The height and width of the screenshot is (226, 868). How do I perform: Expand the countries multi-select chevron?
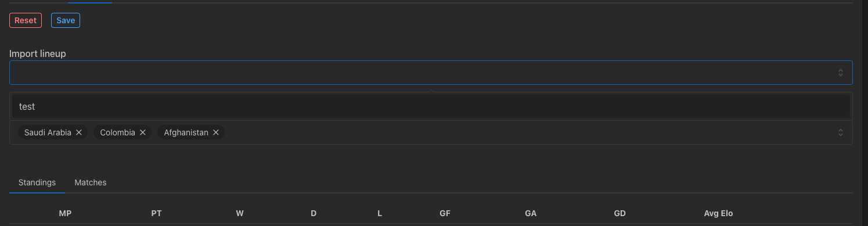pos(840,132)
